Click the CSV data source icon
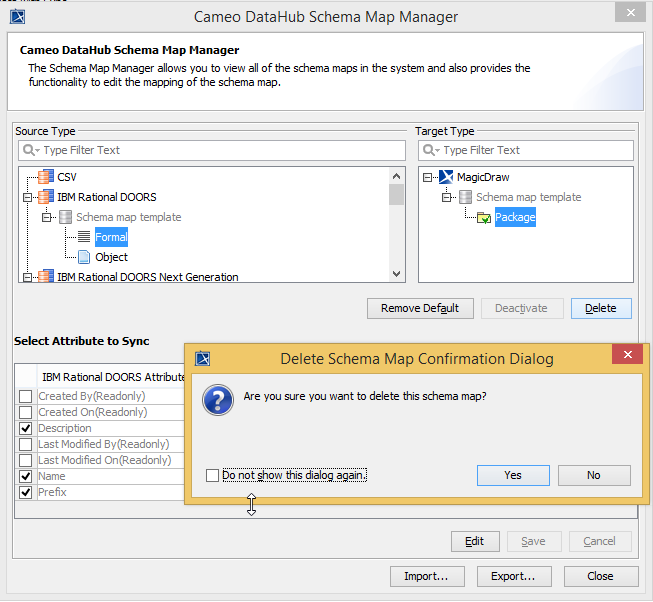Screen dimensions: 653x602 (x=46, y=177)
